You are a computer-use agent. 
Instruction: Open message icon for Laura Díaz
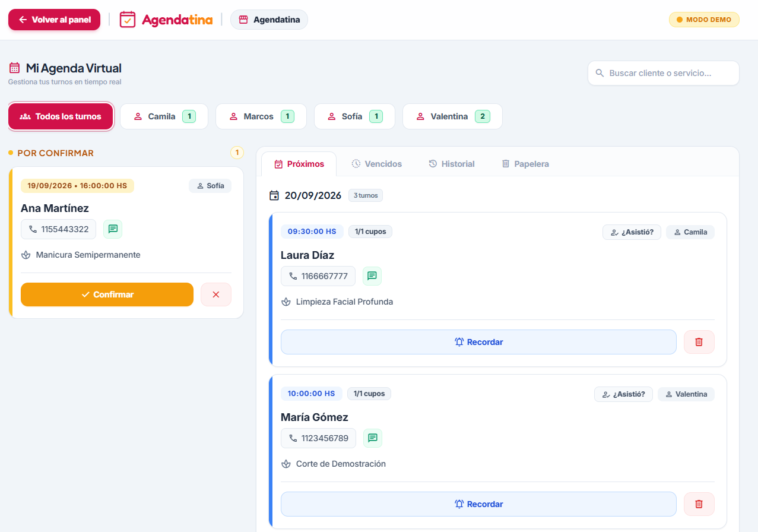[x=372, y=276]
